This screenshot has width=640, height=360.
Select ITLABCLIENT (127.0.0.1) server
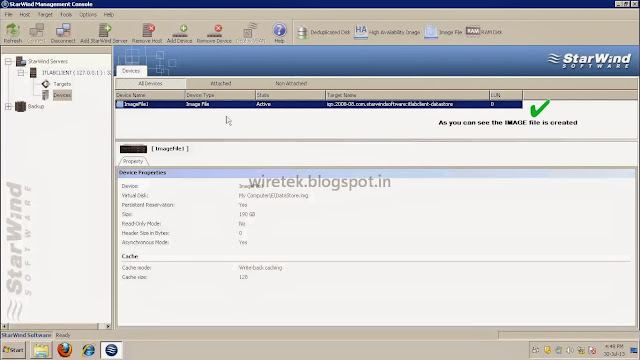point(76,73)
